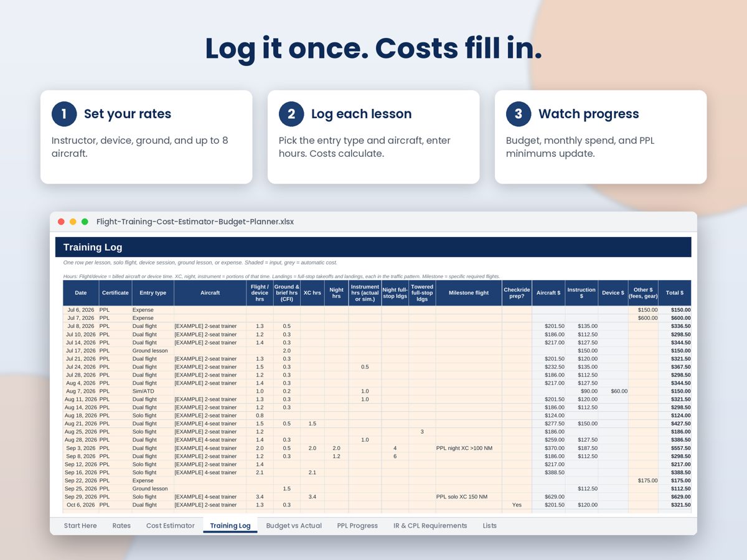Click the Aircraft $ column header
Screen dimensions: 747x560
click(548, 293)
